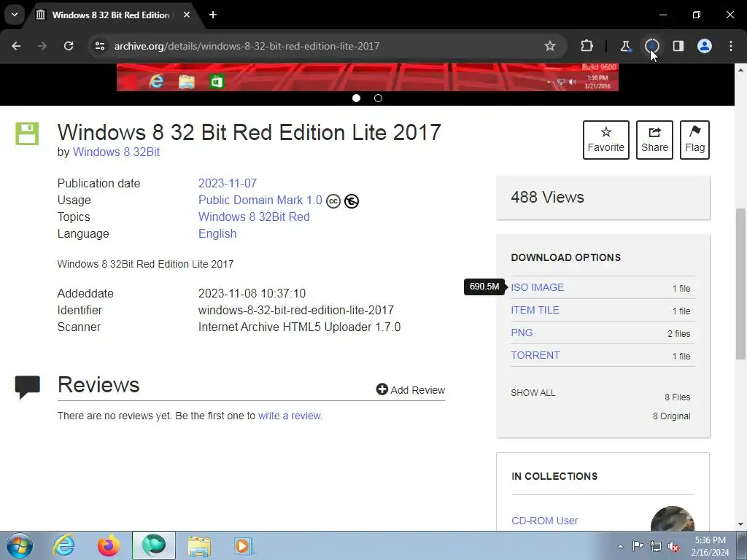Open Windows 8 32Bit Red topic
Image resolution: width=747 pixels, height=560 pixels.
pyautogui.click(x=254, y=217)
